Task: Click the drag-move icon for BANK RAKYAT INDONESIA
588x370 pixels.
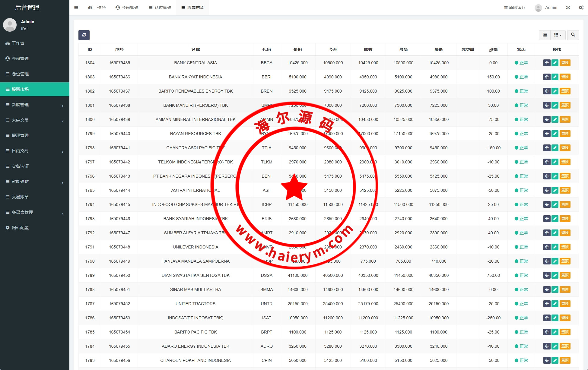Action: [547, 77]
